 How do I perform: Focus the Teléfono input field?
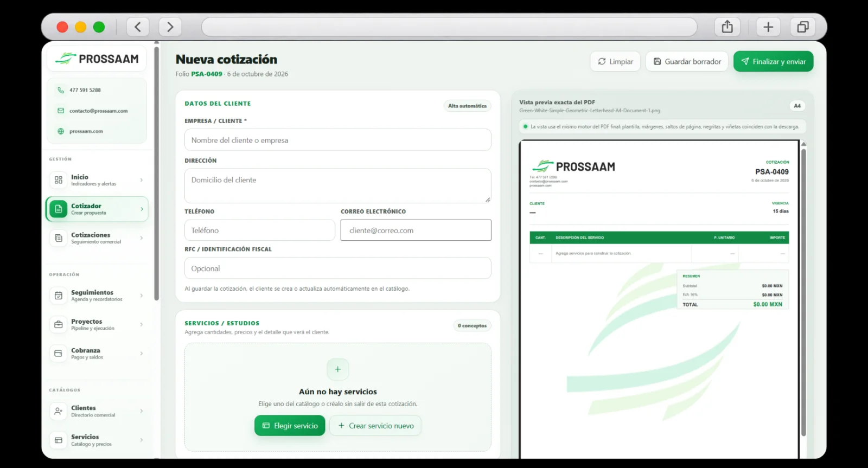click(x=259, y=230)
